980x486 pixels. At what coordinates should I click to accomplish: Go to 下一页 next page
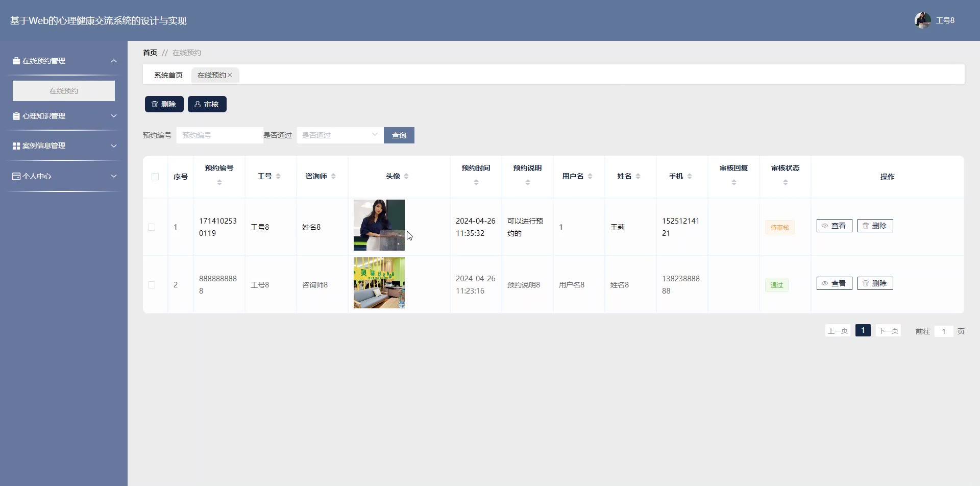[888, 331]
